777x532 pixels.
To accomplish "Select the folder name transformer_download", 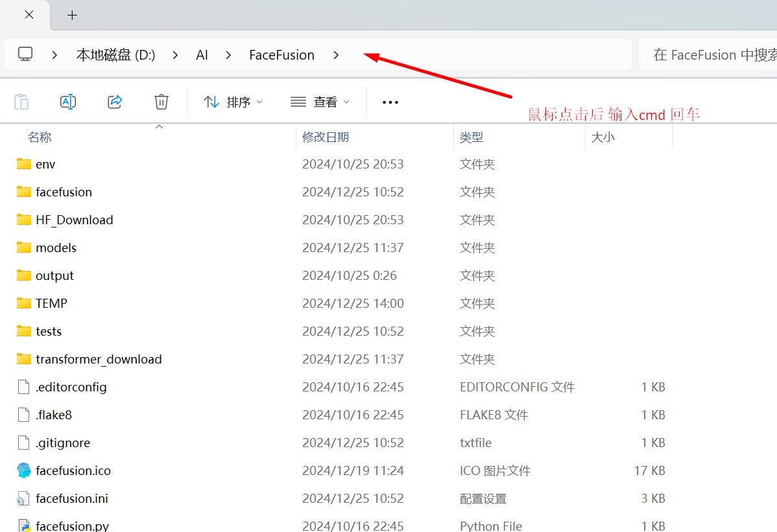I will click(x=99, y=359).
